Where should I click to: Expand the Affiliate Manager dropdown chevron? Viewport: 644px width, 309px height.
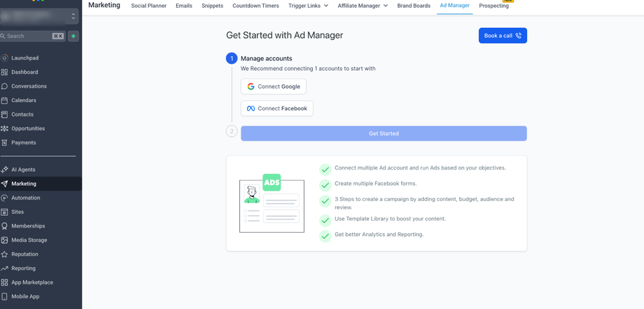pos(386,6)
